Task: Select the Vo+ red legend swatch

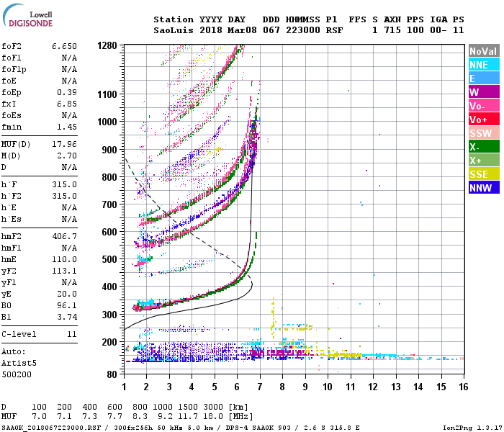Action: (x=484, y=120)
